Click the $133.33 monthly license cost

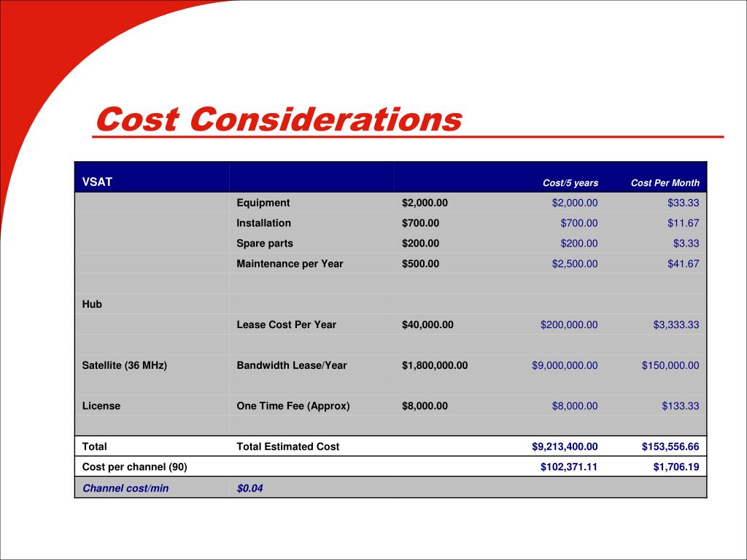681,405
